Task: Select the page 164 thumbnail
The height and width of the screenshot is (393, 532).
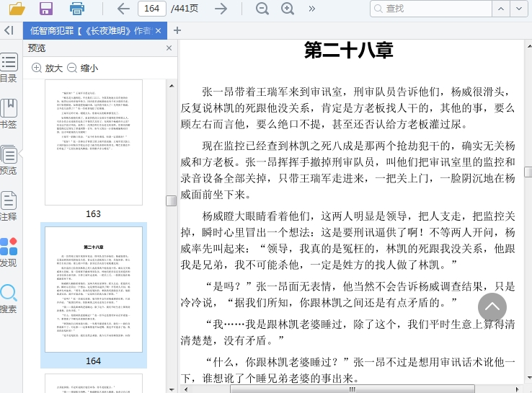Action: pos(94,289)
